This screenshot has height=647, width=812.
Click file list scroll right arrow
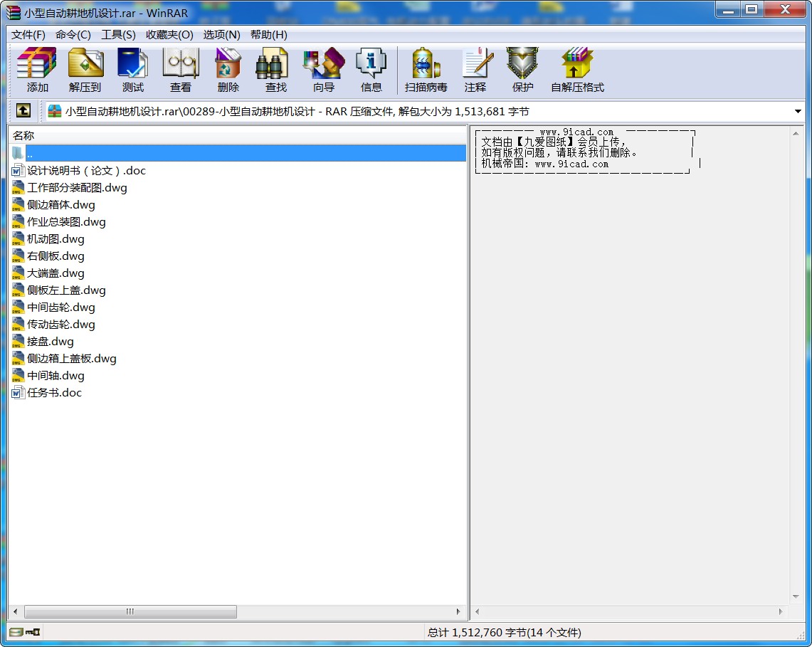[x=458, y=611]
